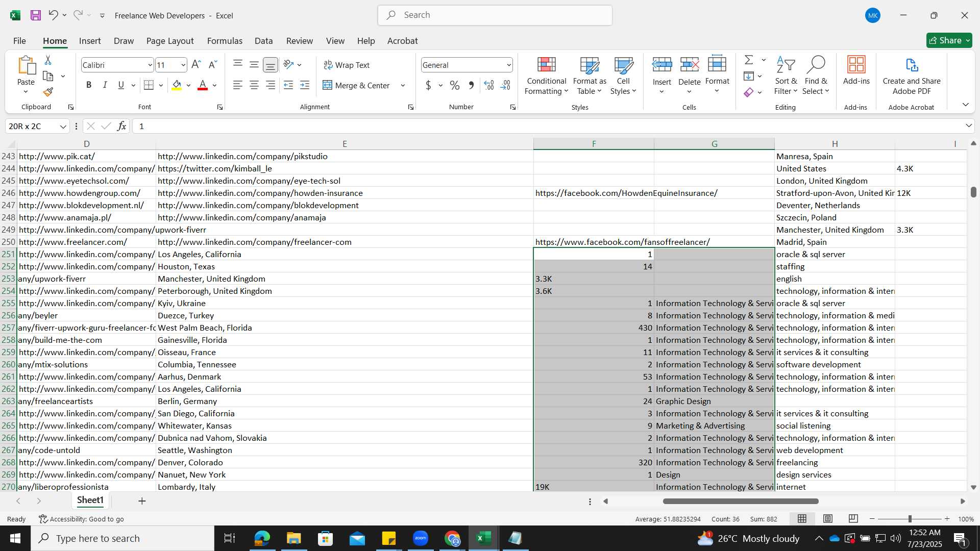The height and width of the screenshot is (551, 980).
Task: Click the Align Right icon
Action: tap(271, 85)
